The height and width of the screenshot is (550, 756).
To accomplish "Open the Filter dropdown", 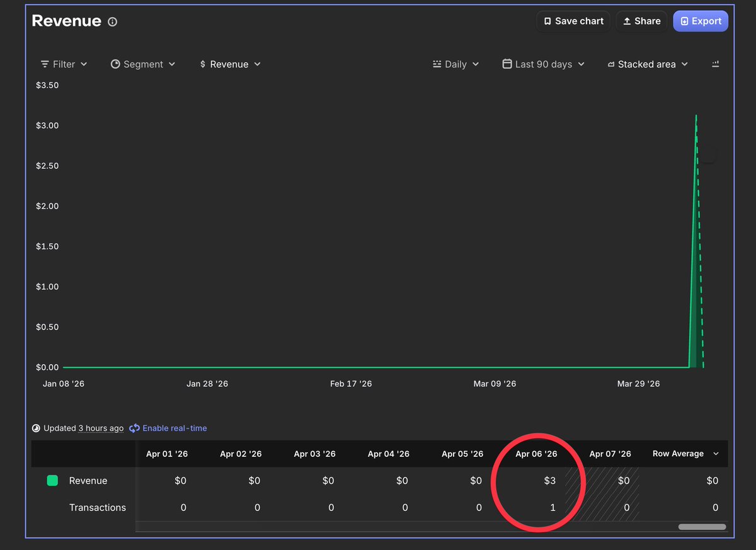I will point(64,64).
